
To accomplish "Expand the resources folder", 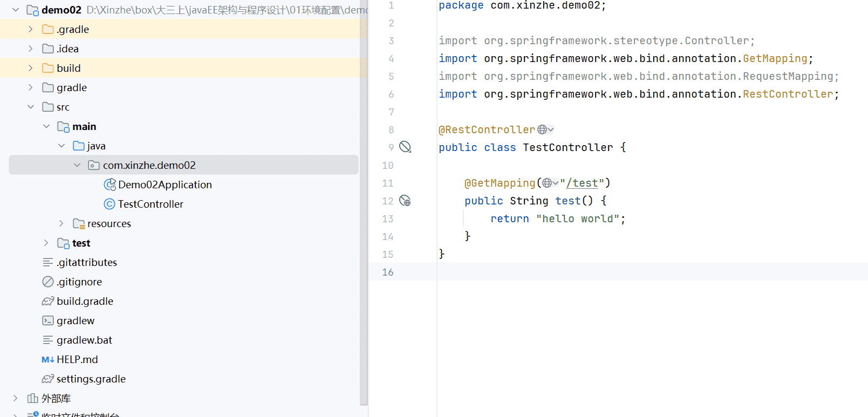I will pyautogui.click(x=61, y=223).
